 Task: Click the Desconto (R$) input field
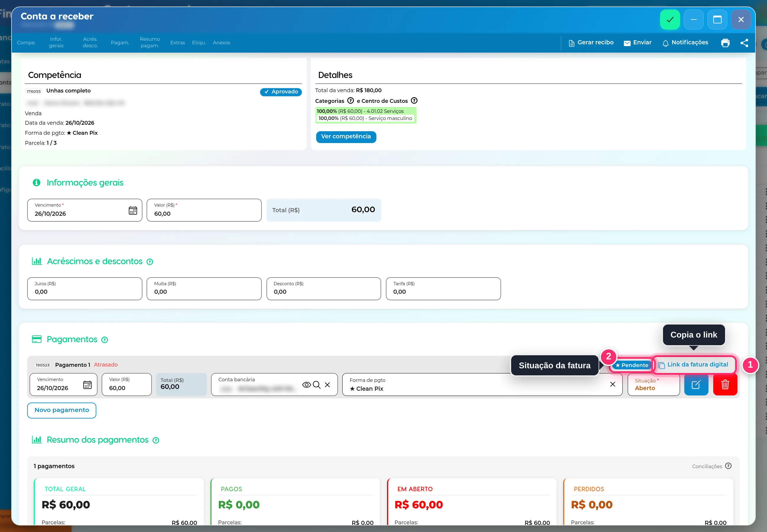(324, 289)
